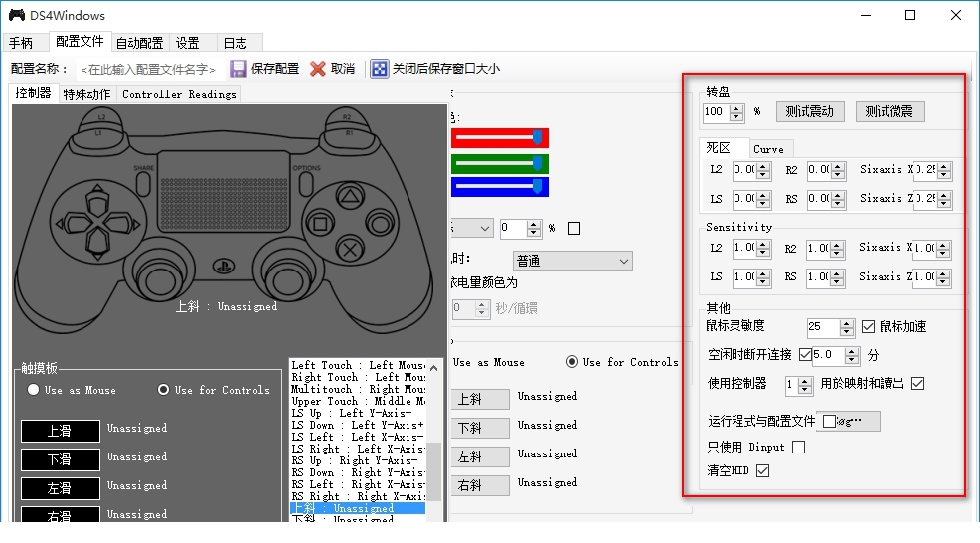The width and height of the screenshot is (980, 543).
Task: Click the red X cancel icon
Action: 318,69
